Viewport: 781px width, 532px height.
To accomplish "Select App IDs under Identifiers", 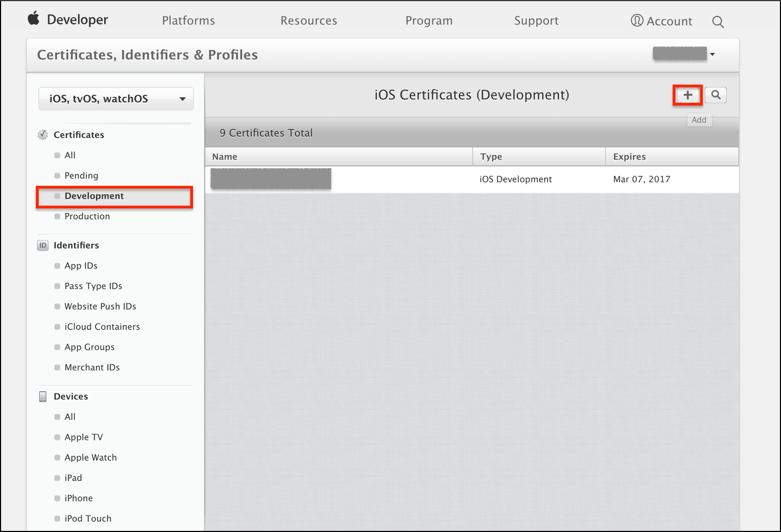I will [81, 265].
